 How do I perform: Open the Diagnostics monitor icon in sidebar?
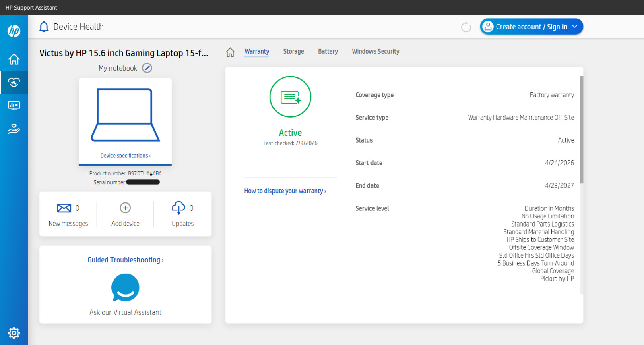(14, 106)
